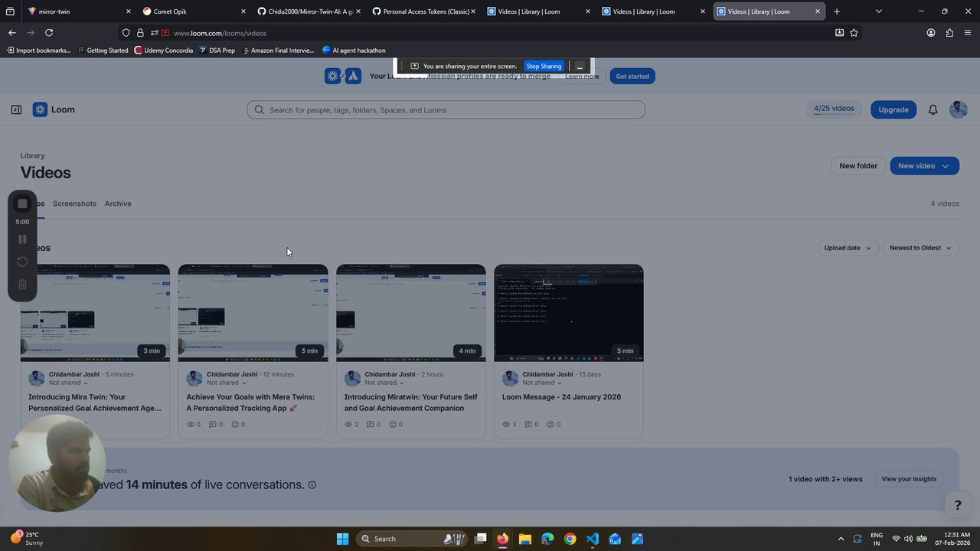Click the volume icon in system tray
This screenshot has height=551, width=980.
(908, 539)
